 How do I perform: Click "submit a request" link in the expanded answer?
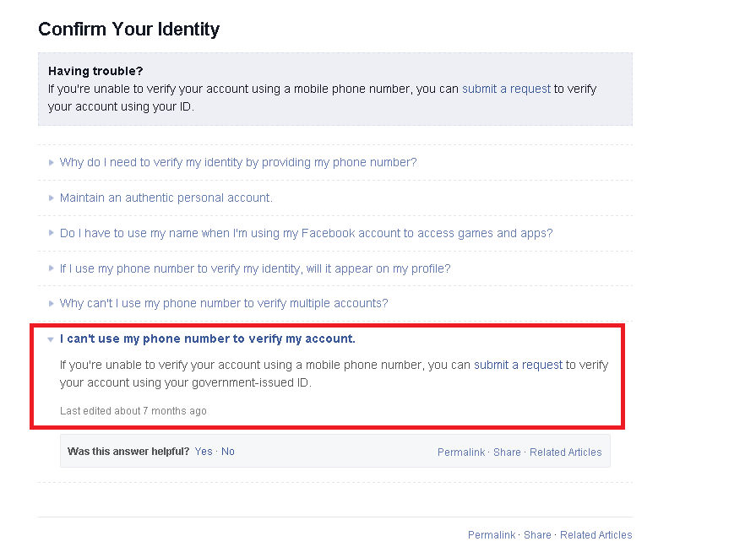coord(518,365)
